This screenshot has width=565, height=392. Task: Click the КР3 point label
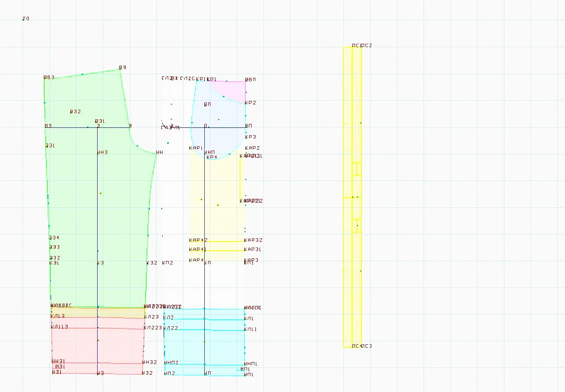tap(250, 137)
